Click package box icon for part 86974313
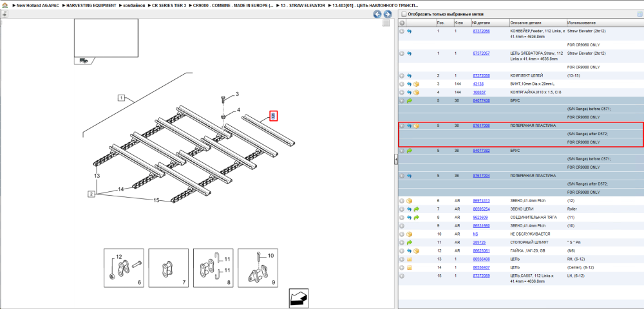The image size is (644, 309). pos(409,201)
